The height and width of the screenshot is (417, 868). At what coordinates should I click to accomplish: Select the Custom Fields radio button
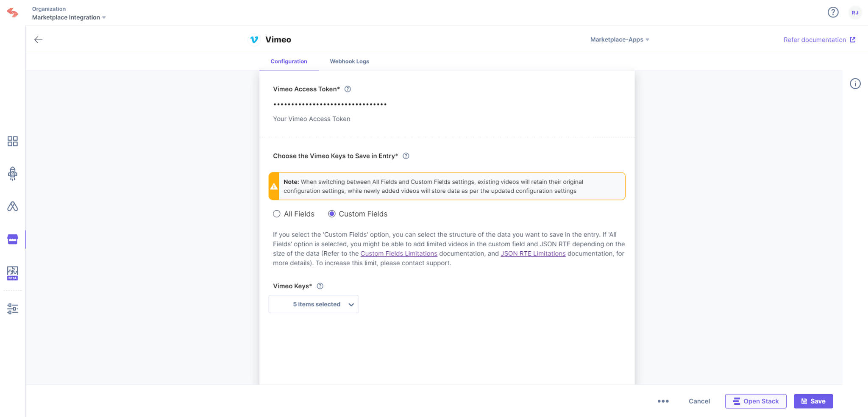pos(332,214)
